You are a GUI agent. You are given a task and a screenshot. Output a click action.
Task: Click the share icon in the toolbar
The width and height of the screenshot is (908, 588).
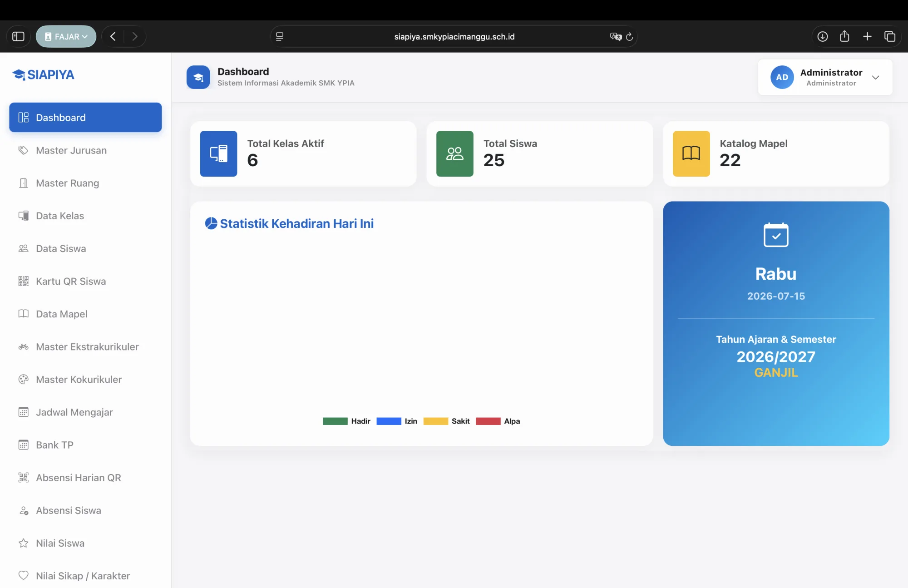(844, 36)
